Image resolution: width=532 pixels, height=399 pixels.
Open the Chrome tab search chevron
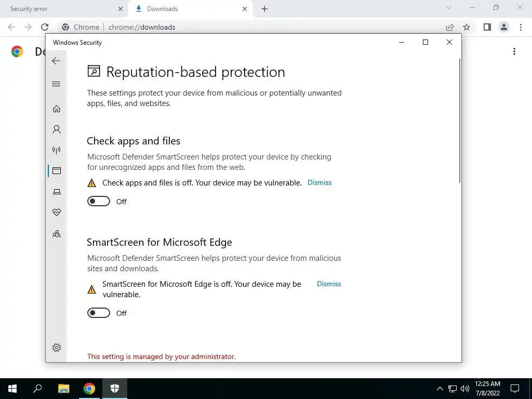pyautogui.click(x=448, y=7)
